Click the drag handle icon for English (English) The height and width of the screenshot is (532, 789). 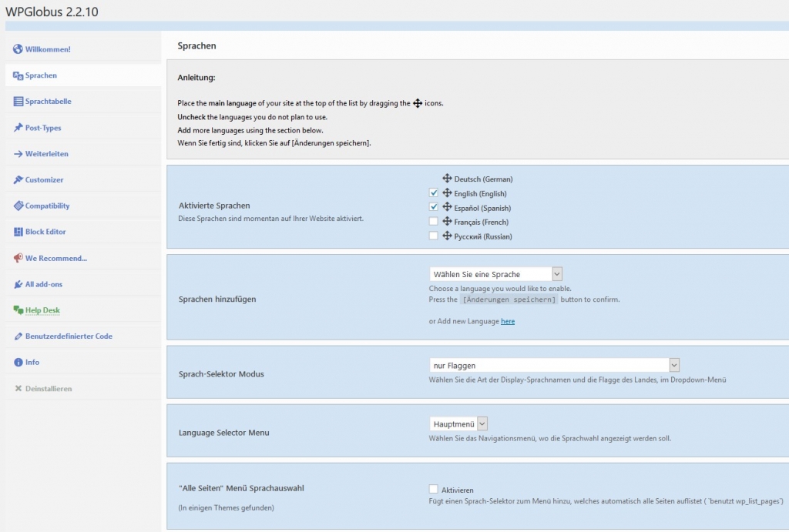point(447,192)
